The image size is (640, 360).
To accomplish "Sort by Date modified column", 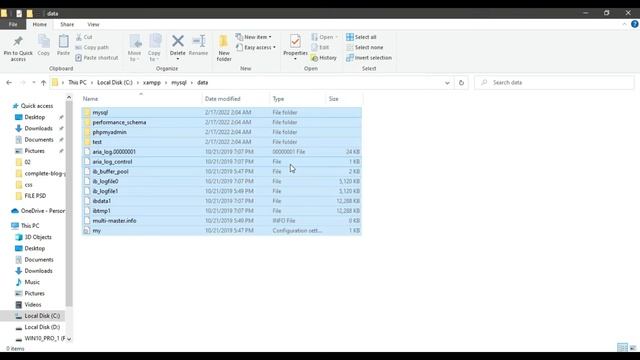I will 236,99.
